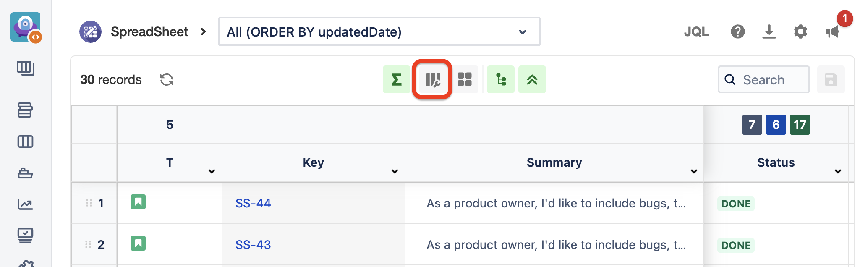
Task: Toggle the Sigma summary row button
Action: pyautogui.click(x=396, y=79)
